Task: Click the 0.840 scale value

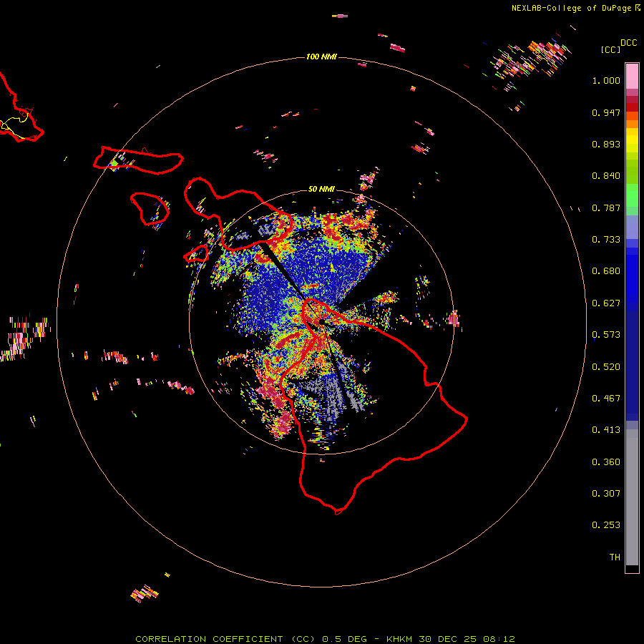Action: pos(606,176)
